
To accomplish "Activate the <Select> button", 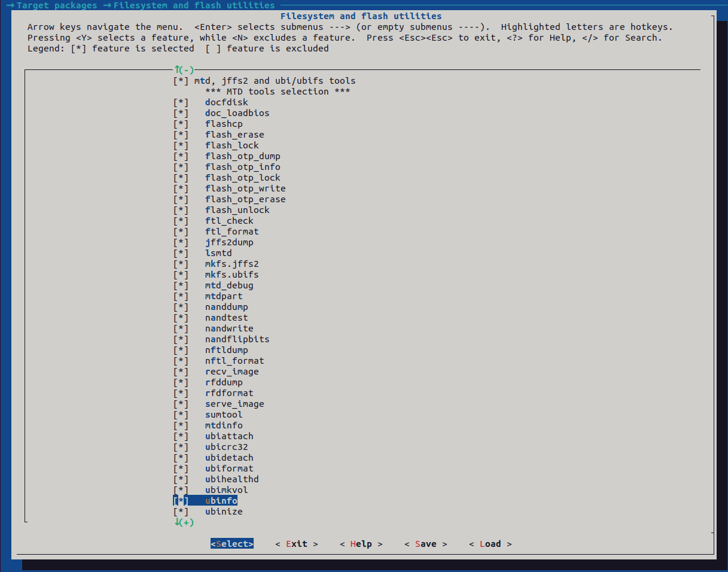I will pyautogui.click(x=232, y=544).
